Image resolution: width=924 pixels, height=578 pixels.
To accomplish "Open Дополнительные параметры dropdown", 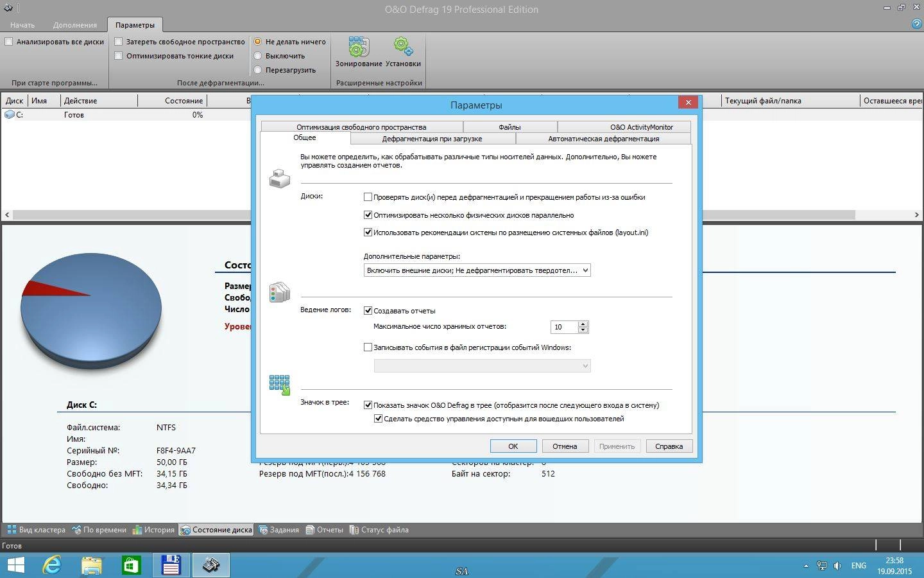I will coord(477,270).
